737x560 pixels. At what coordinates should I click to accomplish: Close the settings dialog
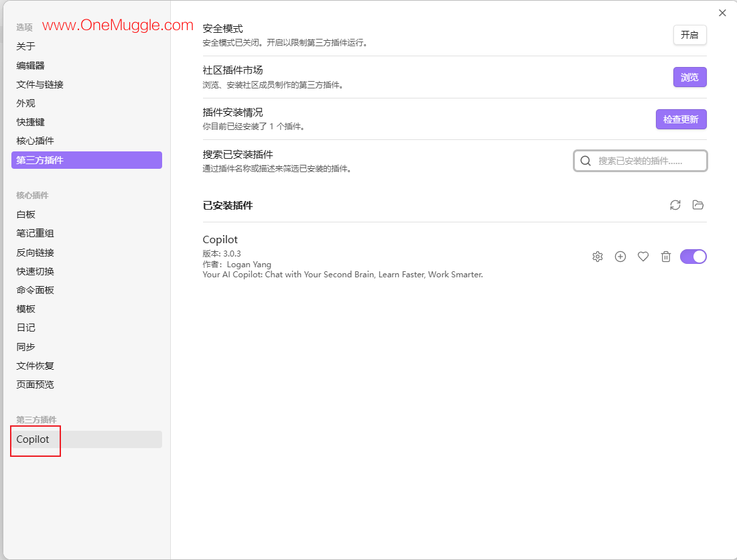(722, 13)
